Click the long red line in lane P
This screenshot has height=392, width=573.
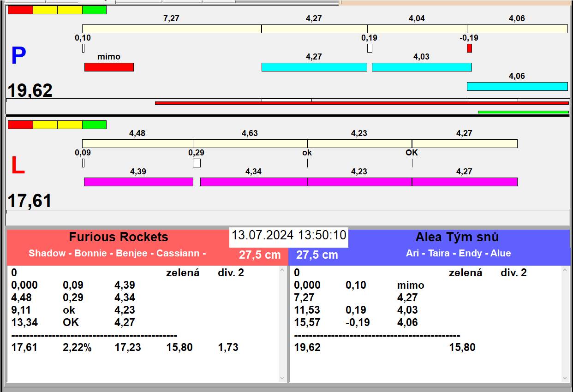(362, 103)
